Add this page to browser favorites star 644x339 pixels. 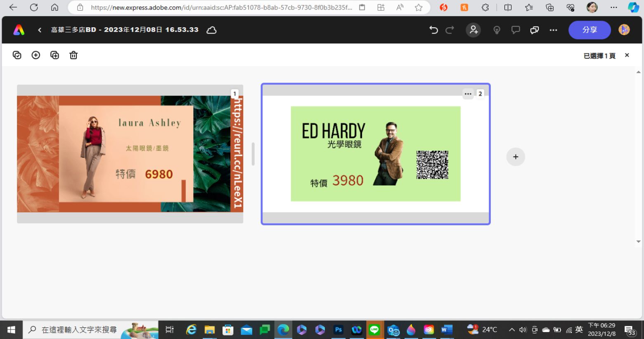tap(419, 7)
